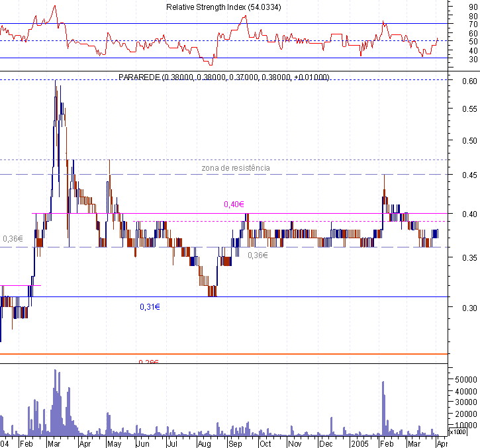
Task: Click the 0.30 price axis value
Action: tap(469, 308)
